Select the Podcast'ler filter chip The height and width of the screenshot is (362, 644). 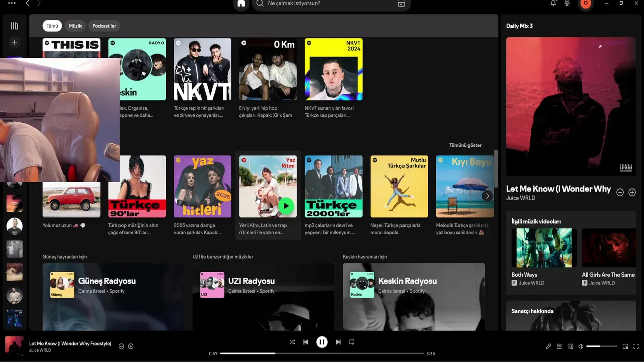(x=104, y=26)
